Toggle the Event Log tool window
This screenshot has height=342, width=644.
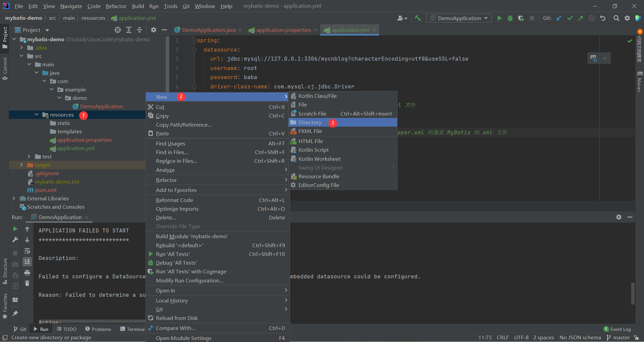pyautogui.click(x=617, y=329)
